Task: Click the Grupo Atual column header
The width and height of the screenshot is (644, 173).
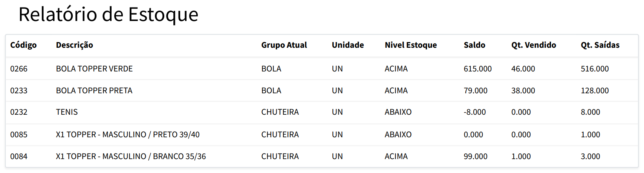Action: (284, 45)
